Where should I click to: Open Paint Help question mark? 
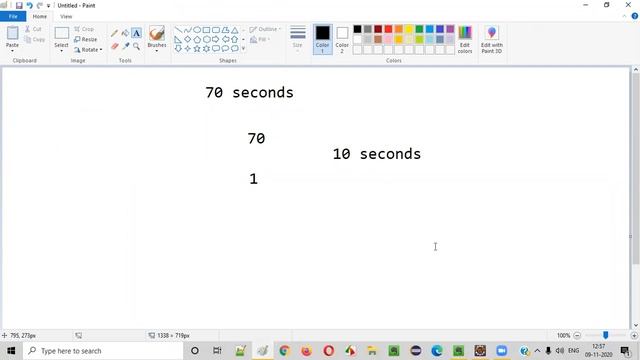point(635,16)
